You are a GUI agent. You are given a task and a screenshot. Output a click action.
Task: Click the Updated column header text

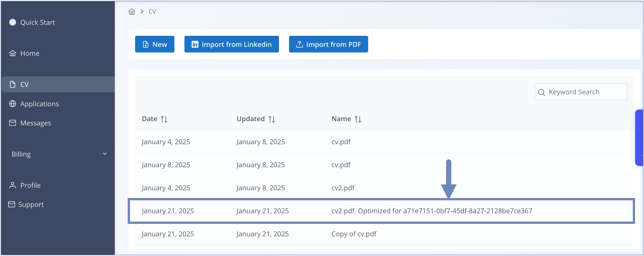coord(251,119)
